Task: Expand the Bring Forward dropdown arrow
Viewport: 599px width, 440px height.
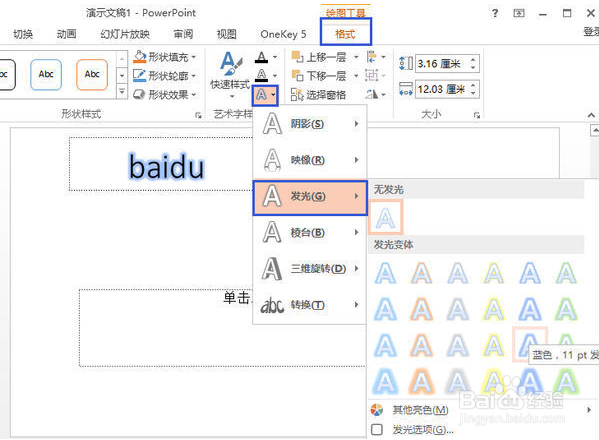Action: tap(356, 57)
